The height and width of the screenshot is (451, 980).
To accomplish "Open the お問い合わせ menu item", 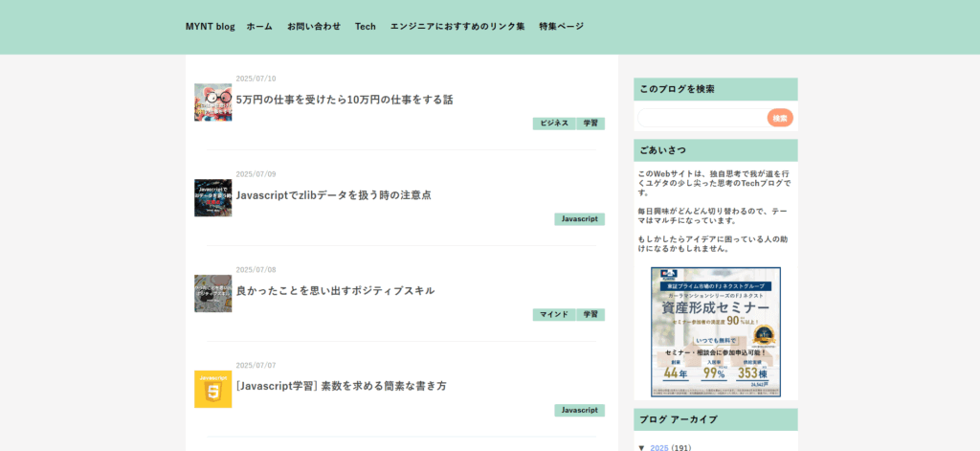I will (314, 27).
